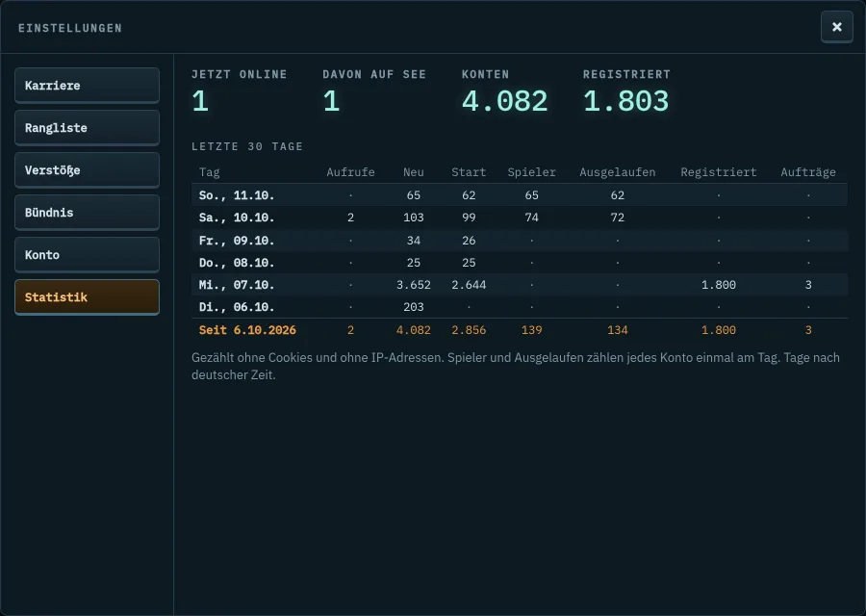The image size is (866, 616).
Task: Click the Seit 6.10.2026 totals label
Action: (247, 330)
